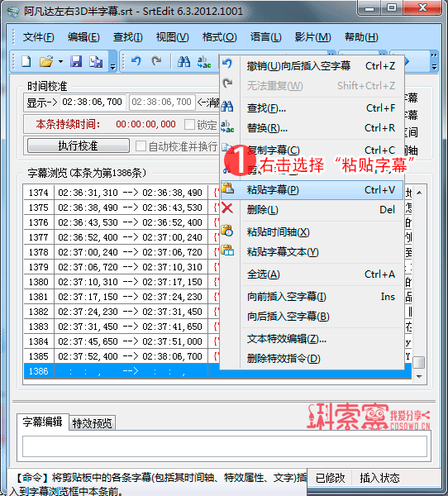448x496 pixels.
Task: Click the 执行校准 button
Action: [x=79, y=145]
